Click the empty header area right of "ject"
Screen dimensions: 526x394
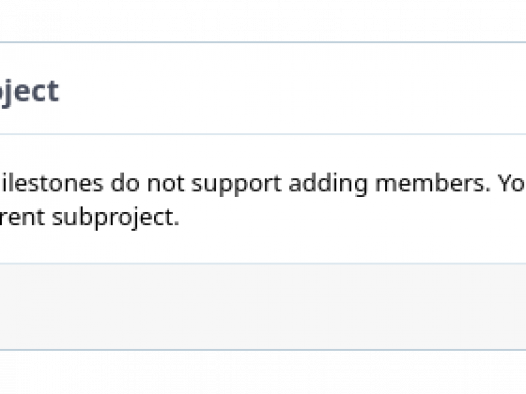[x=292, y=89]
